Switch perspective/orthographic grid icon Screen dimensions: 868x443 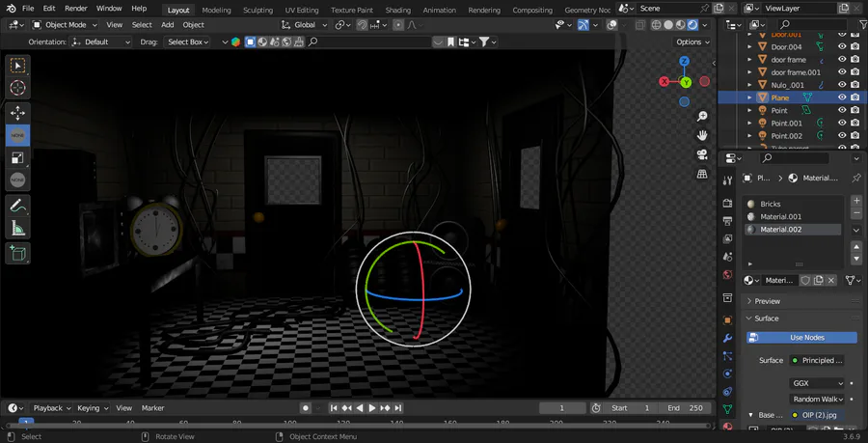click(x=702, y=174)
